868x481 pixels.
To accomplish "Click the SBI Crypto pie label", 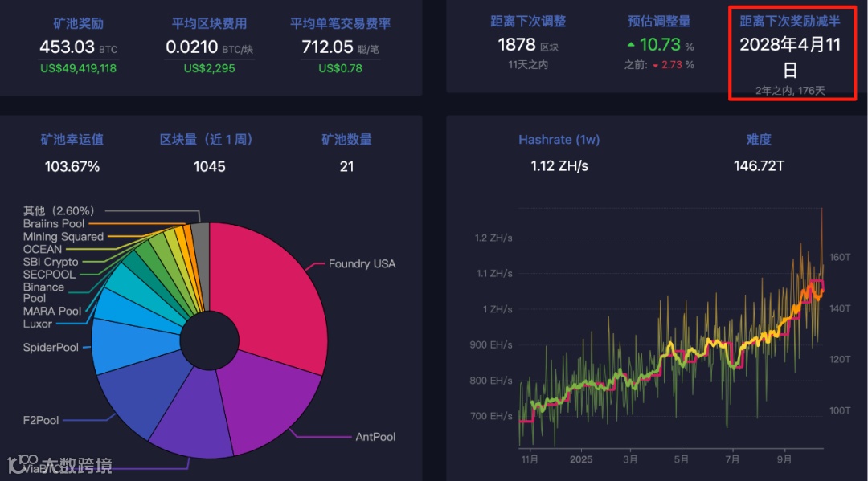I will [x=51, y=262].
